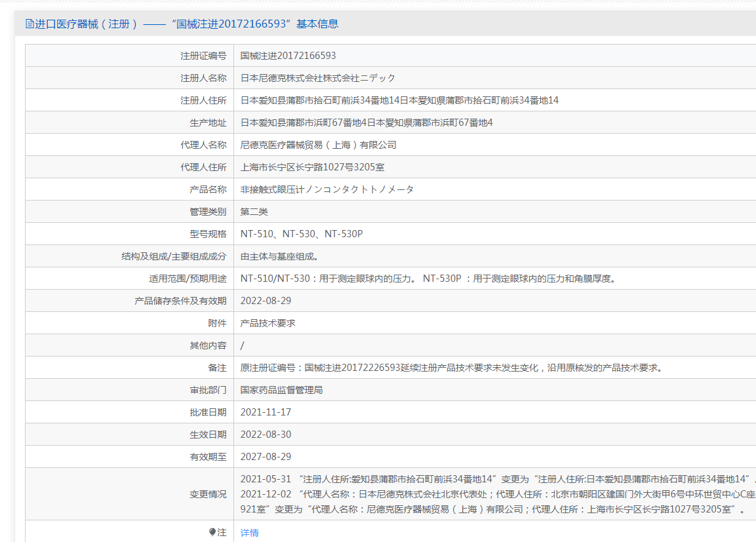The image size is (756, 542).
Task: Click the intended use text 用于测定眼球内的压力
Action: [365, 279]
